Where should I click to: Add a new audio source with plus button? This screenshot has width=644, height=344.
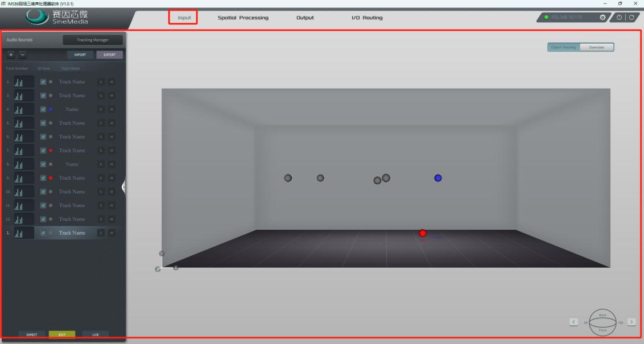tap(11, 55)
